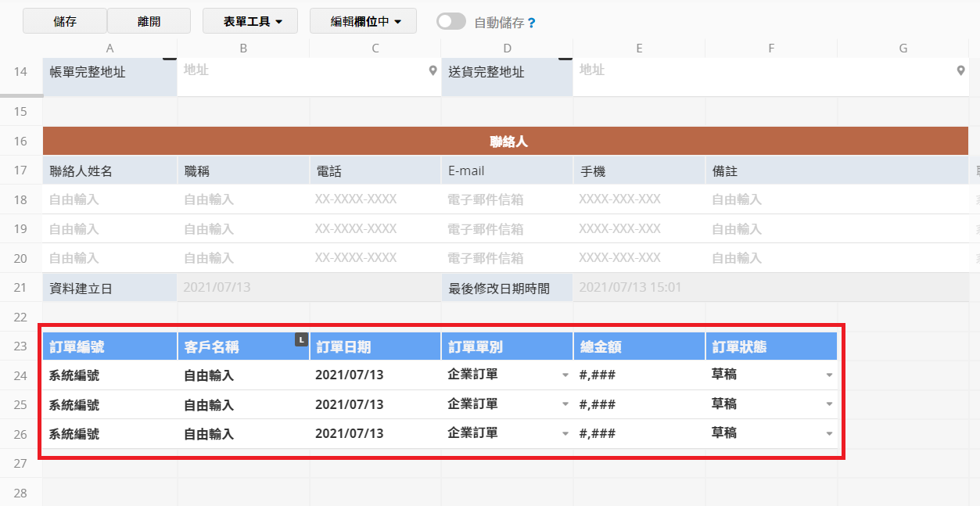This screenshot has width=980, height=506.
Task: Expand 訂單狀態 dropdown arrow in row 25
Action: pyautogui.click(x=829, y=404)
